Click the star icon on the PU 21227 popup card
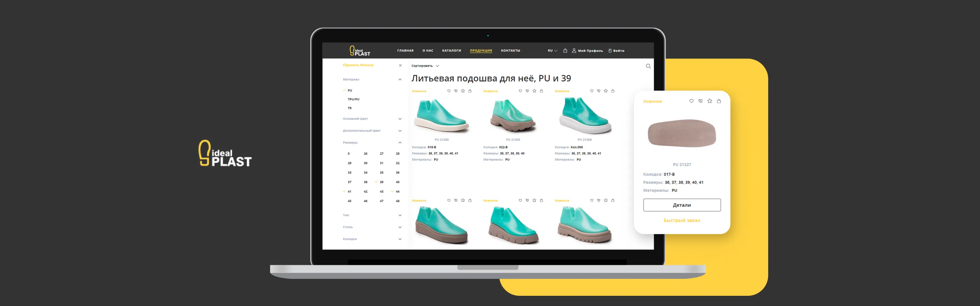Screen dimensions: 980x306 (x=709, y=101)
